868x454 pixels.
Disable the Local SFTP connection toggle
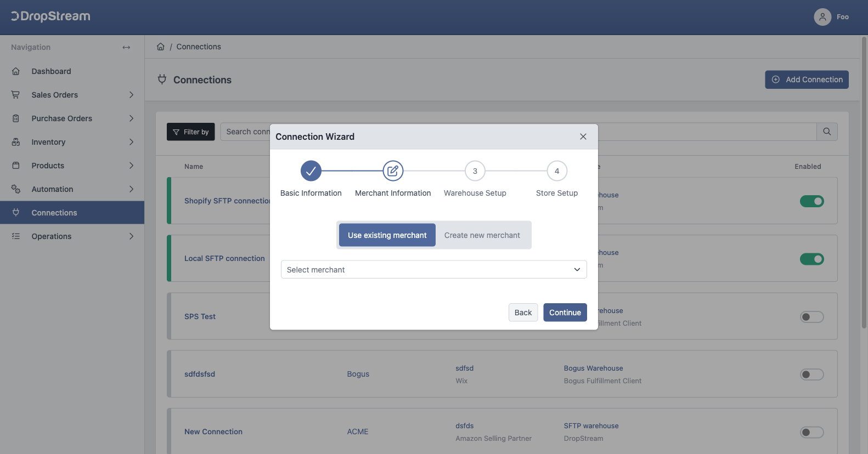(x=812, y=259)
